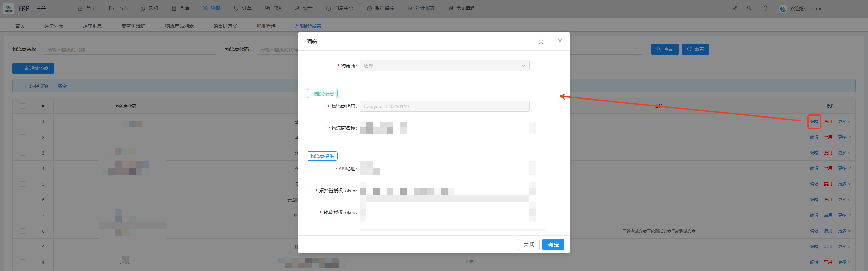The image size is (868, 271).
Task: Click the fullscreen expand icon in dialog
Action: pos(541,42)
